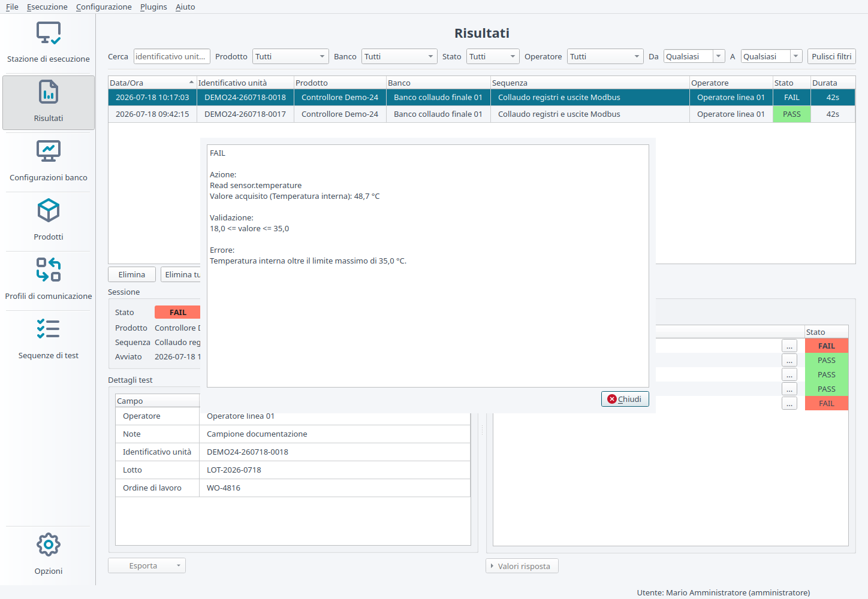Image resolution: width=868 pixels, height=599 pixels.
Task: Open the A date dropdown
Action: [x=796, y=56]
